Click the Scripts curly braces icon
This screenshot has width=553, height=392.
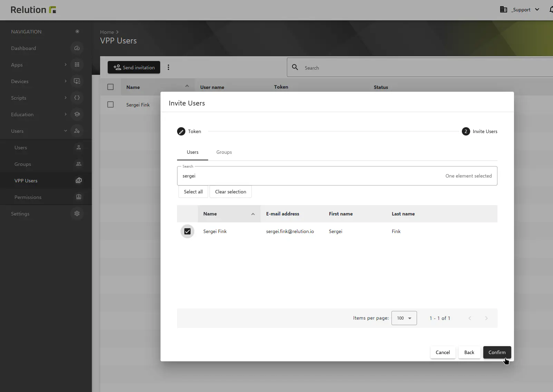77,98
